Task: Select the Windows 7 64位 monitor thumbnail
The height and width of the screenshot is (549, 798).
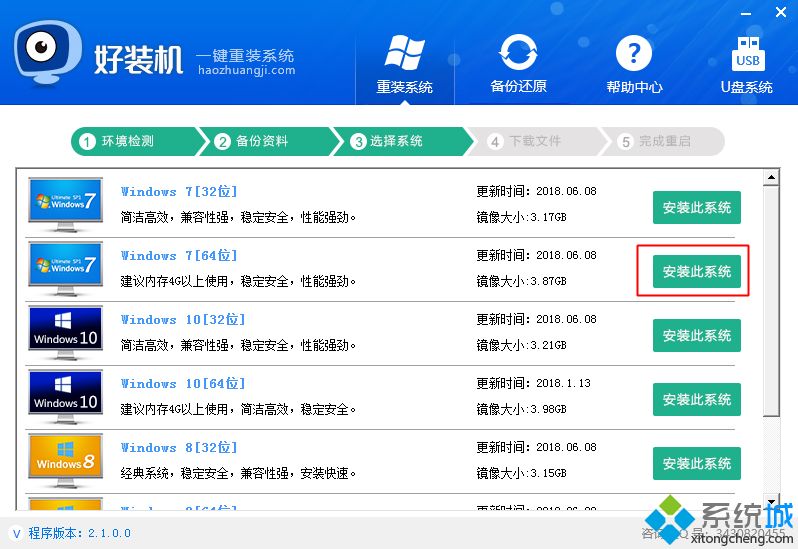Action: 66,270
